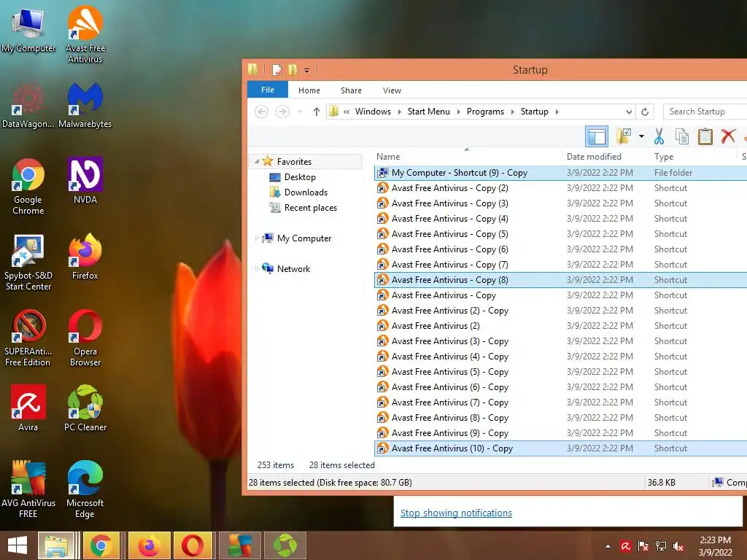Select Avast Free Antivirus - Copy (8)

[560, 279]
